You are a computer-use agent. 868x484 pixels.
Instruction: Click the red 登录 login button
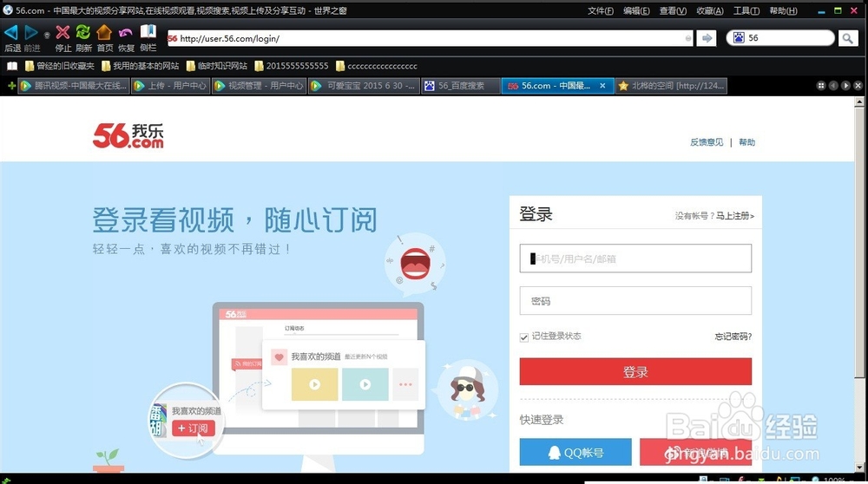pos(635,372)
